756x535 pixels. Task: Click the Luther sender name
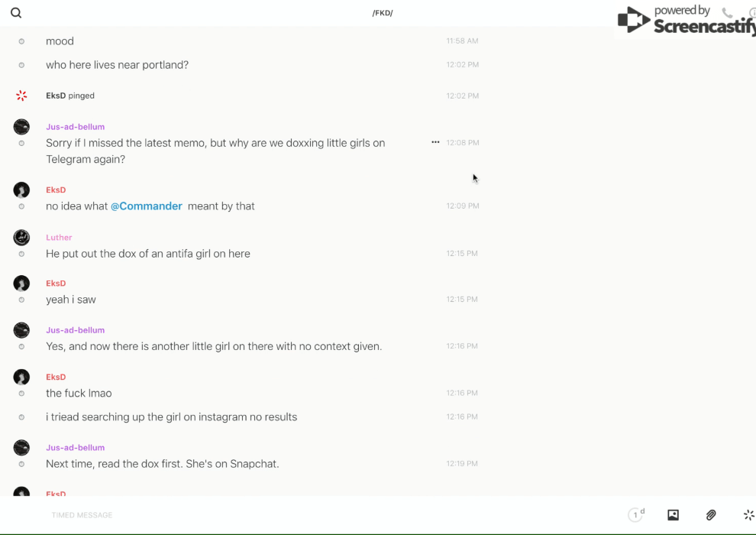59,238
